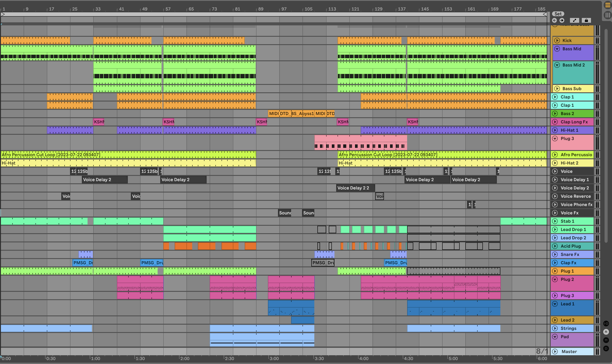Select the Voice Reverce track header
This screenshot has width=612, height=364.
coord(575,196)
